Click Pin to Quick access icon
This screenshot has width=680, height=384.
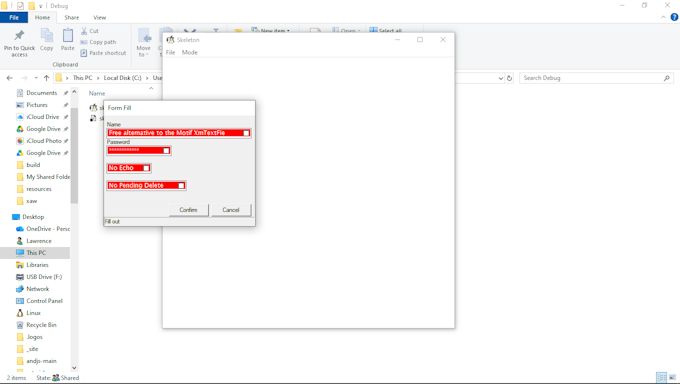point(19,36)
